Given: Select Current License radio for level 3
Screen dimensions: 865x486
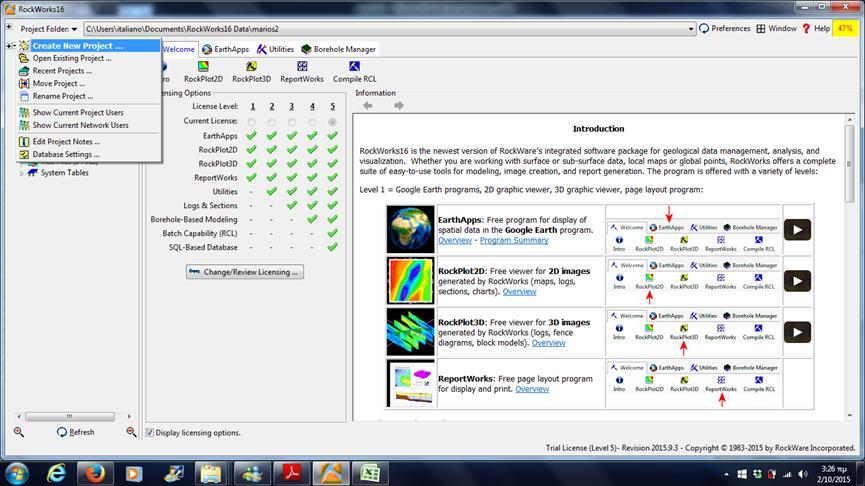Looking at the screenshot, I should point(292,121).
